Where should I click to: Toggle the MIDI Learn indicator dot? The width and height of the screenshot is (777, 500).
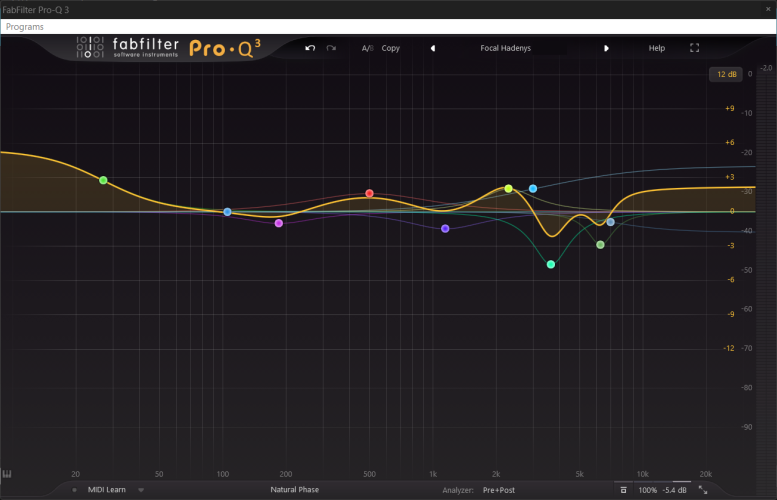(74, 490)
